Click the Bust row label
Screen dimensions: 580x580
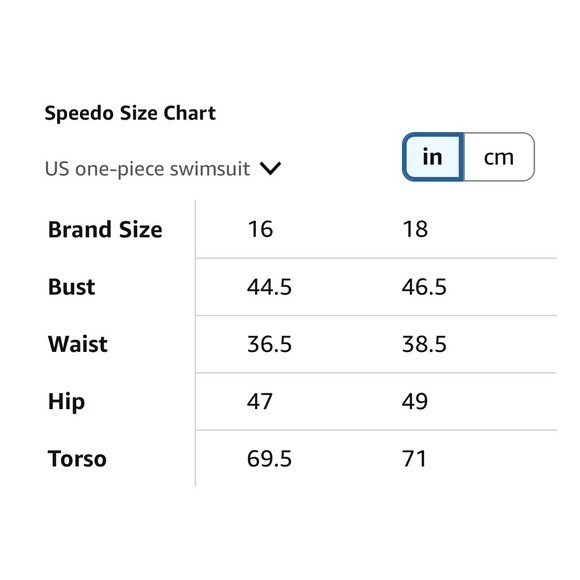pyautogui.click(x=71, y=287)
